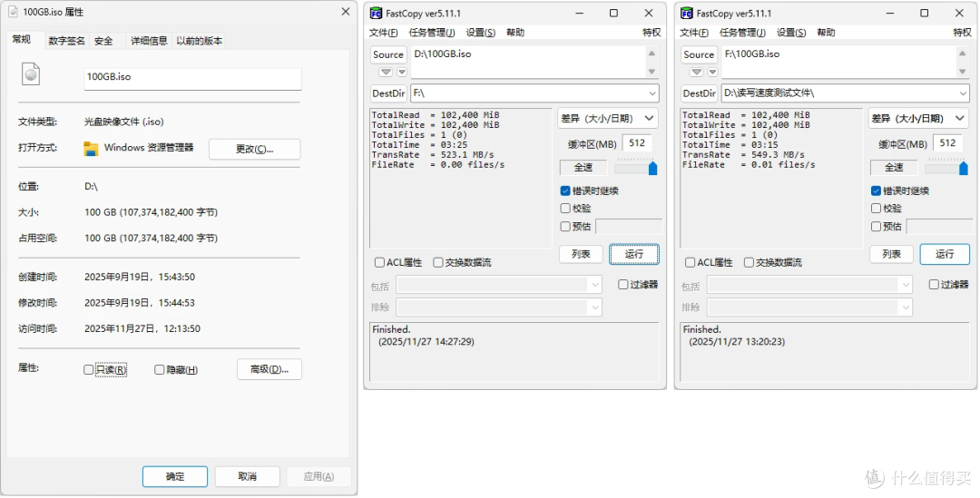Viewport: 980px width, 498px height.
Task: Enable 校验 in left FastCopy window
Action: 565,208
